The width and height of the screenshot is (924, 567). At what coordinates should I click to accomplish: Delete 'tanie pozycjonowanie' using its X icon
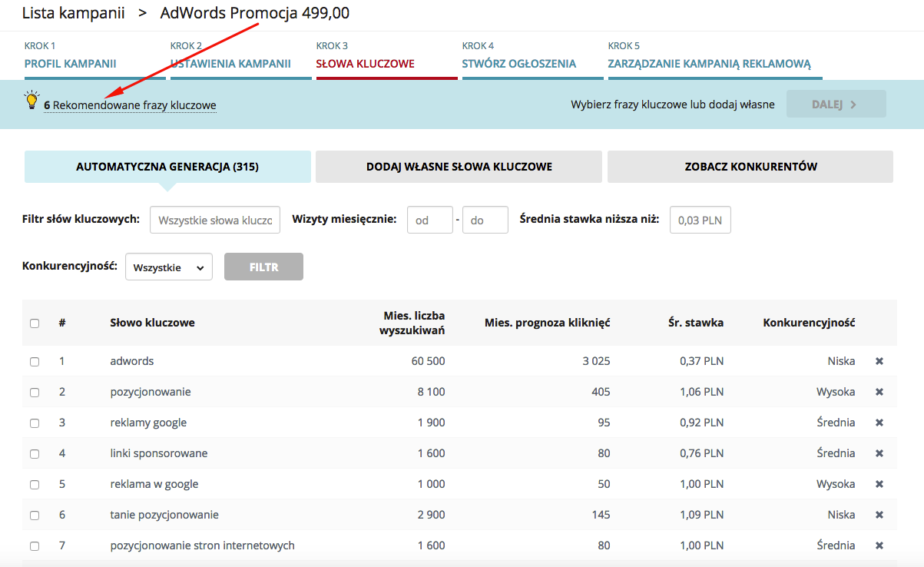click(879, 515)
